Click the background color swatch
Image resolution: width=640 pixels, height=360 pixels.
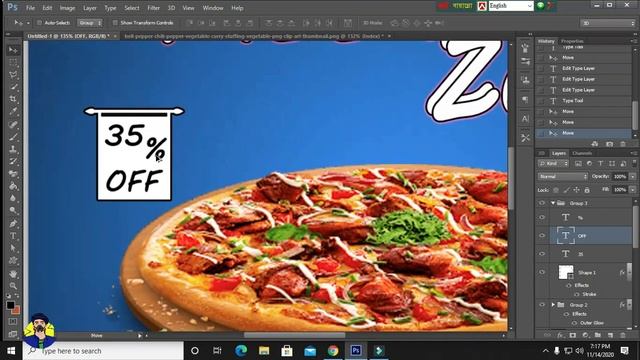coord(17,311)
